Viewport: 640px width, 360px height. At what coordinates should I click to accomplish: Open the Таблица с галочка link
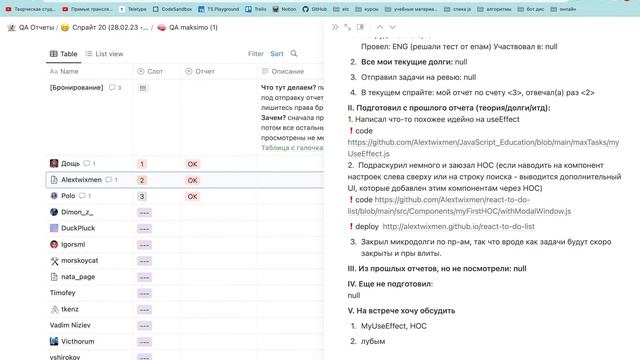[292, 148]
